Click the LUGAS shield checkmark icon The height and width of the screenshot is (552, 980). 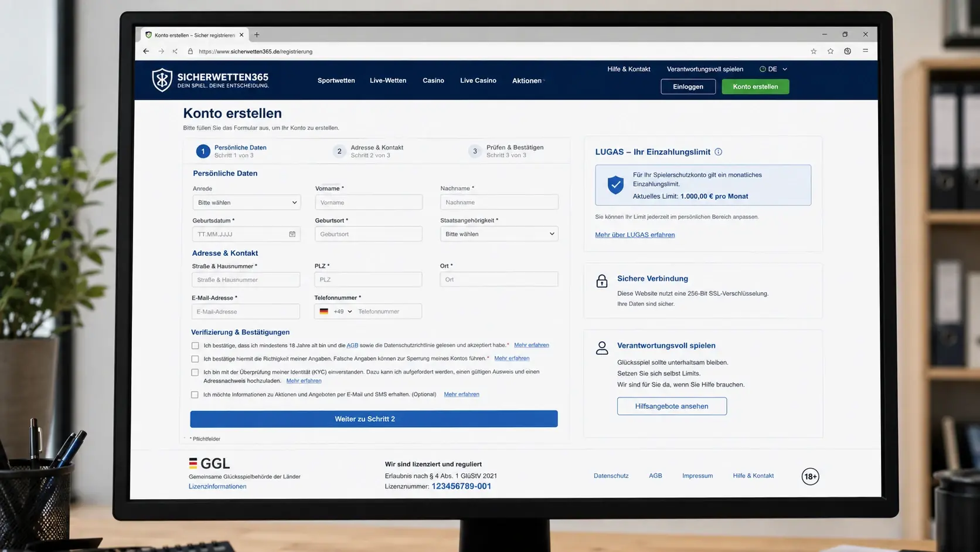click(615, 185)
